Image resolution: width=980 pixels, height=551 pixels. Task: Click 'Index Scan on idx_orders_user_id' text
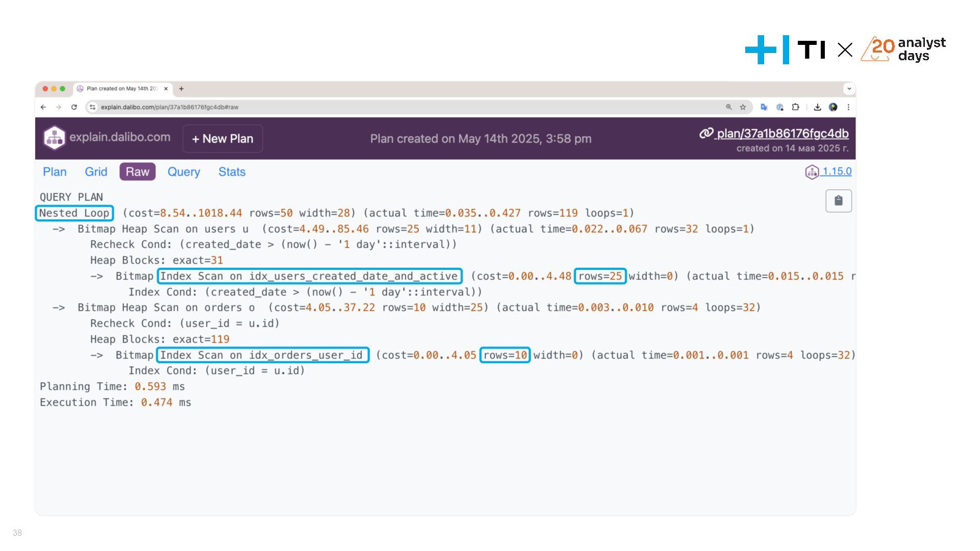tap(262, 355)
